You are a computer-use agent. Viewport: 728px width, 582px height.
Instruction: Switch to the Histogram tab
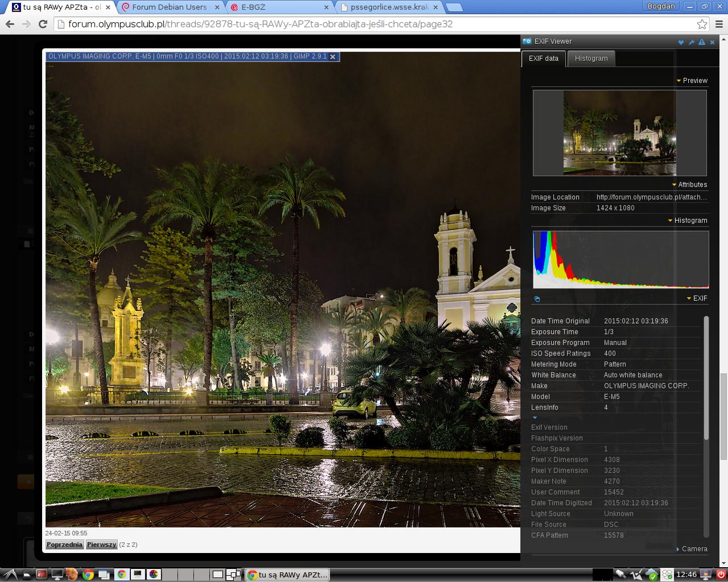591,59
